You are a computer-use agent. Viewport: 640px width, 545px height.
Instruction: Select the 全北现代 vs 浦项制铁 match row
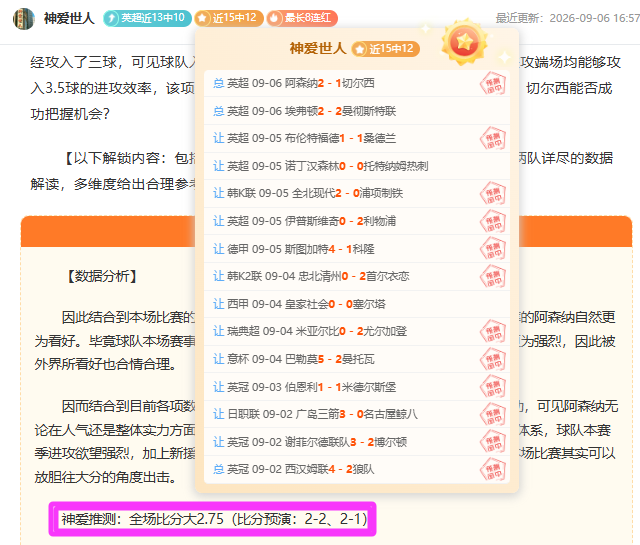coord(357,194)
